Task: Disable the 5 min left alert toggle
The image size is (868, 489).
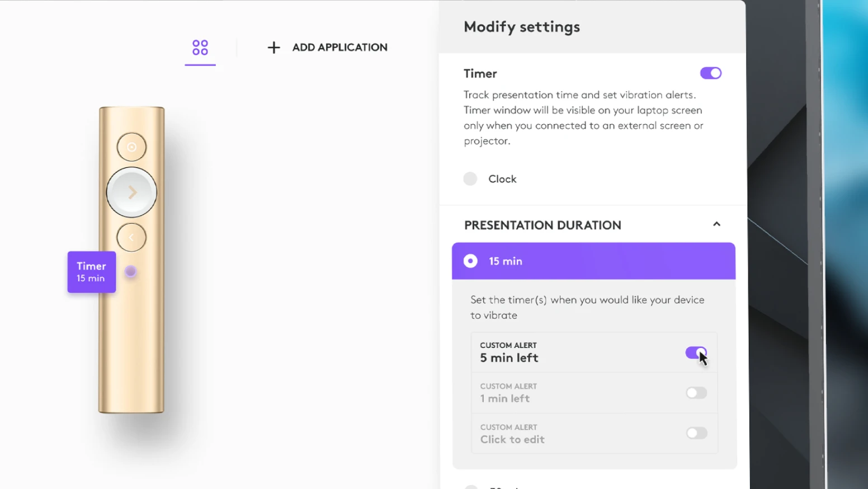Action: pos(696,352)
